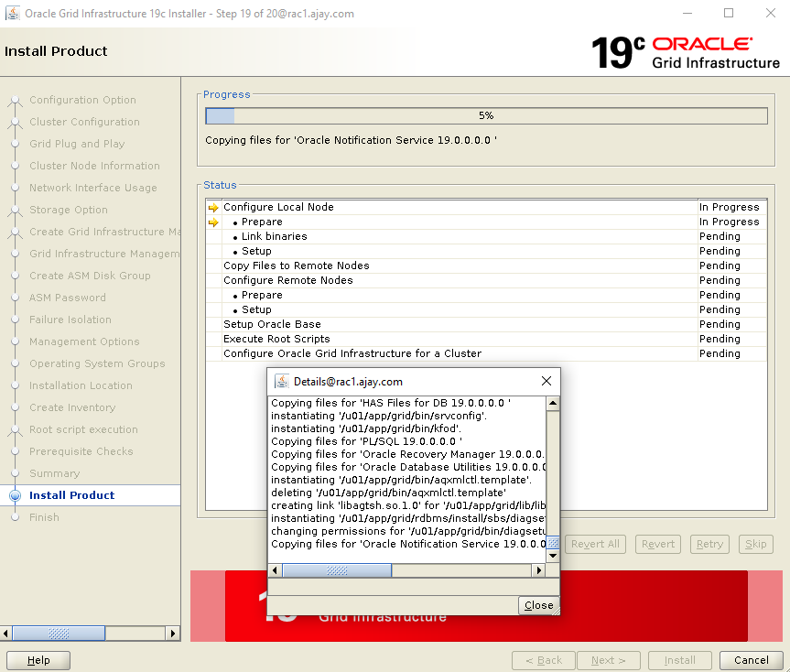The width and height of the screenshot is (790, 672).
Task: Select the Installation Location step
Action: pos(81,385)
